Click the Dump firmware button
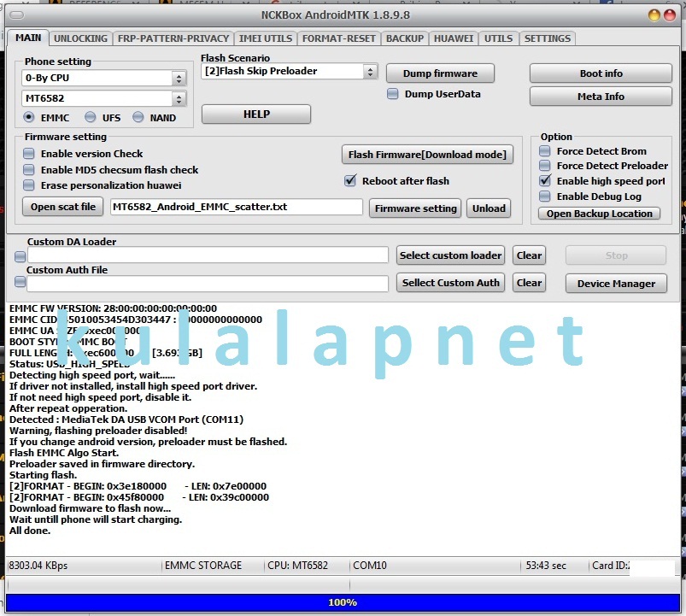Viewport: 686px width, 616px height. [440, 73]
